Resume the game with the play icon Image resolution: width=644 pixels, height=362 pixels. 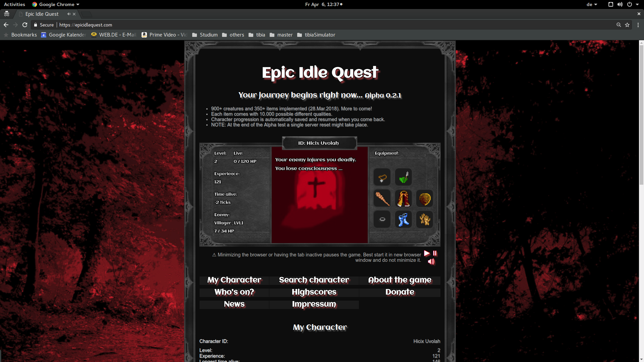click(426, 254)
